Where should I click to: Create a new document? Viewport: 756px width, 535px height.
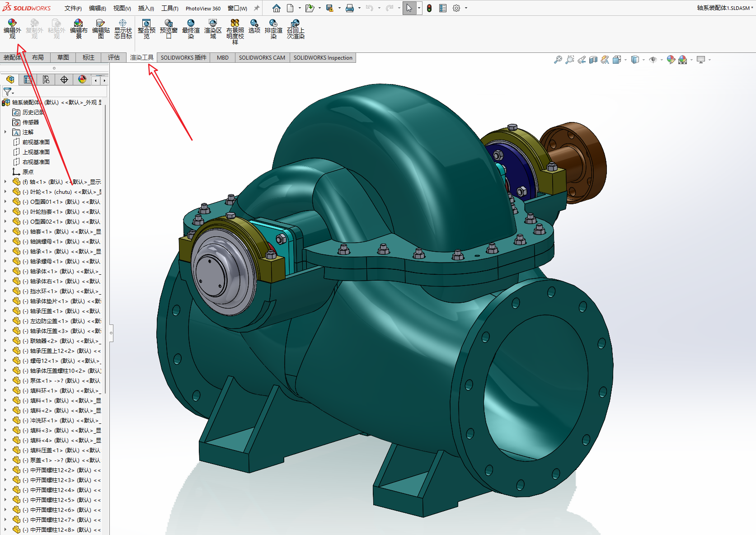click(x=290, y=8)
